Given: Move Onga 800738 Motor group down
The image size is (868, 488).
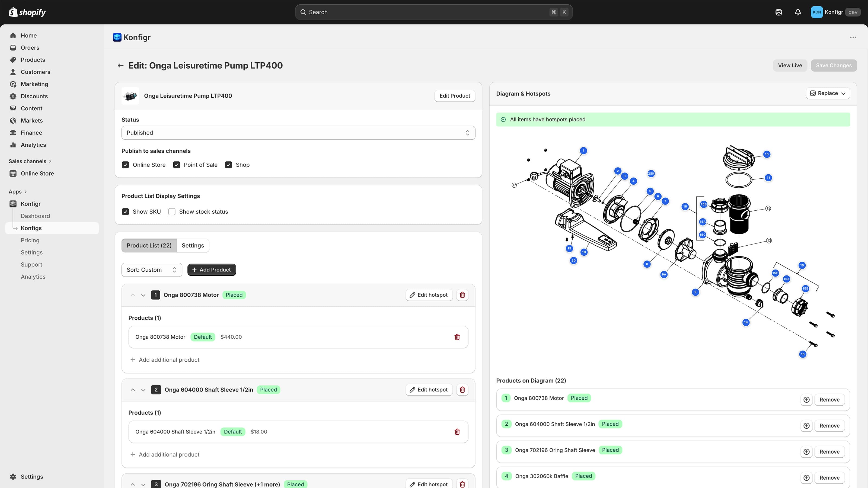Looking at the screenshot, I should 143,295.
